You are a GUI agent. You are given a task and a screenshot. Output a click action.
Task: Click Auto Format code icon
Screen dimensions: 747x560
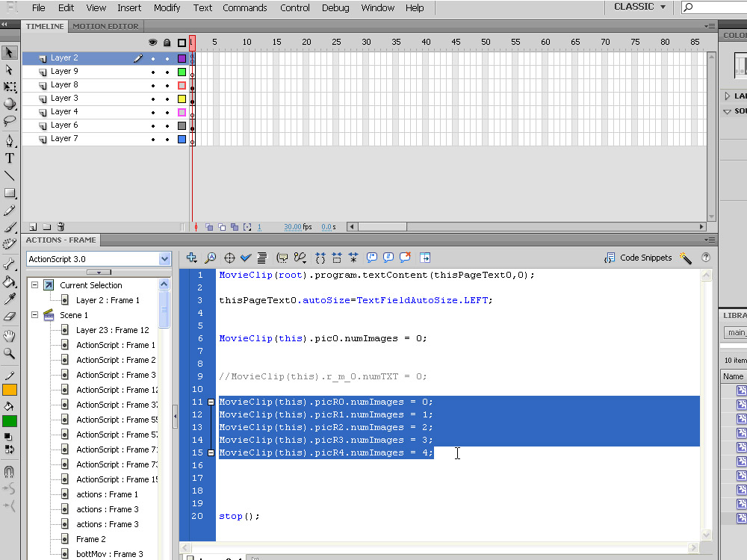point(262,258)
